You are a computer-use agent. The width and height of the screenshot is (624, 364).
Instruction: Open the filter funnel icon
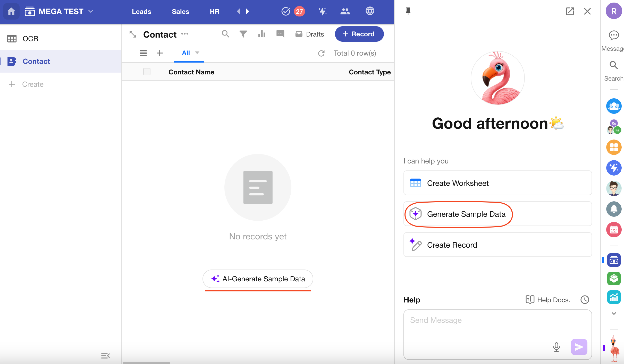point(243,34)
